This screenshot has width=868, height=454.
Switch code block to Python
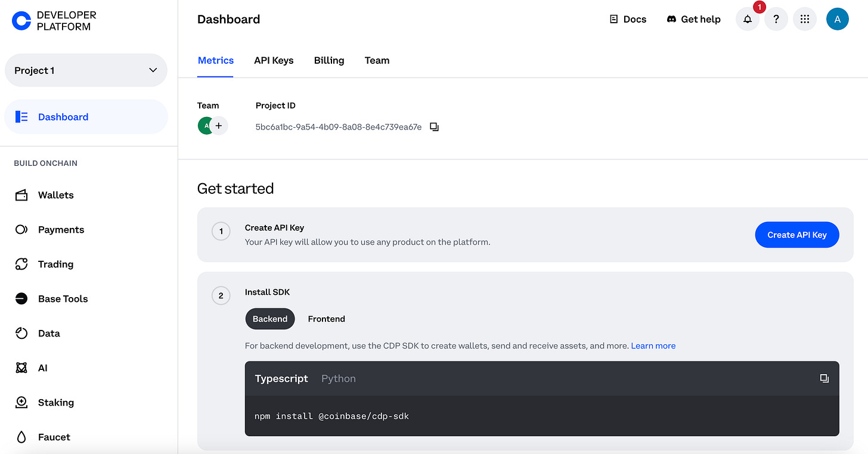[339, 378]
